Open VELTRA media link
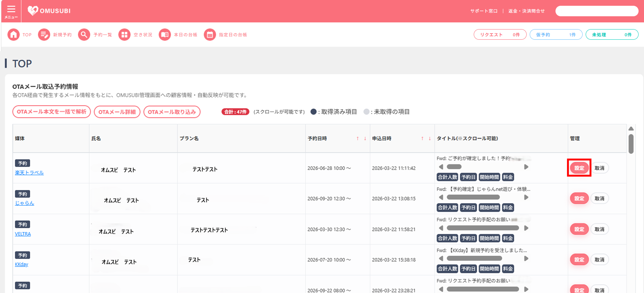Screen dimensions: 644x293 tap(23, 234)
